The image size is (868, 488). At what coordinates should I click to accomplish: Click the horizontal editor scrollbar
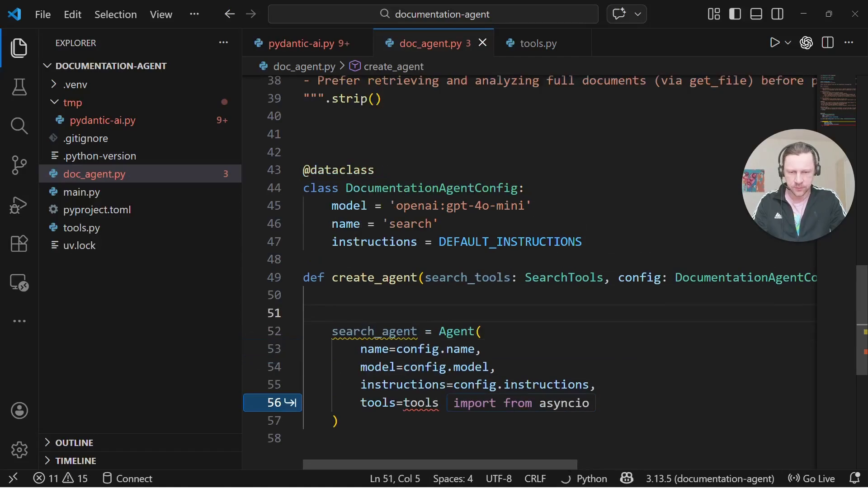point(440,464)
